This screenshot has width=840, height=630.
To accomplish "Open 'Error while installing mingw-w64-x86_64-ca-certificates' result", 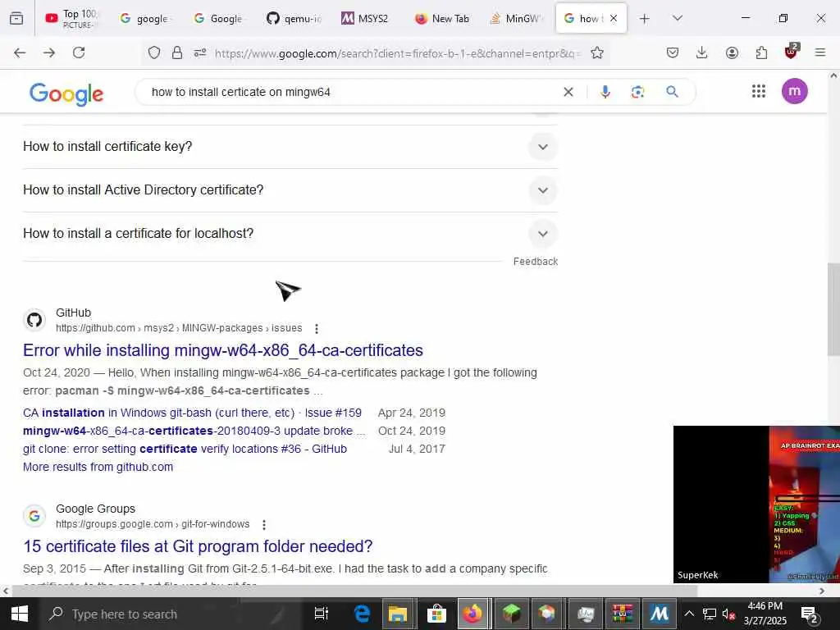I will click(x=223, y=350).
